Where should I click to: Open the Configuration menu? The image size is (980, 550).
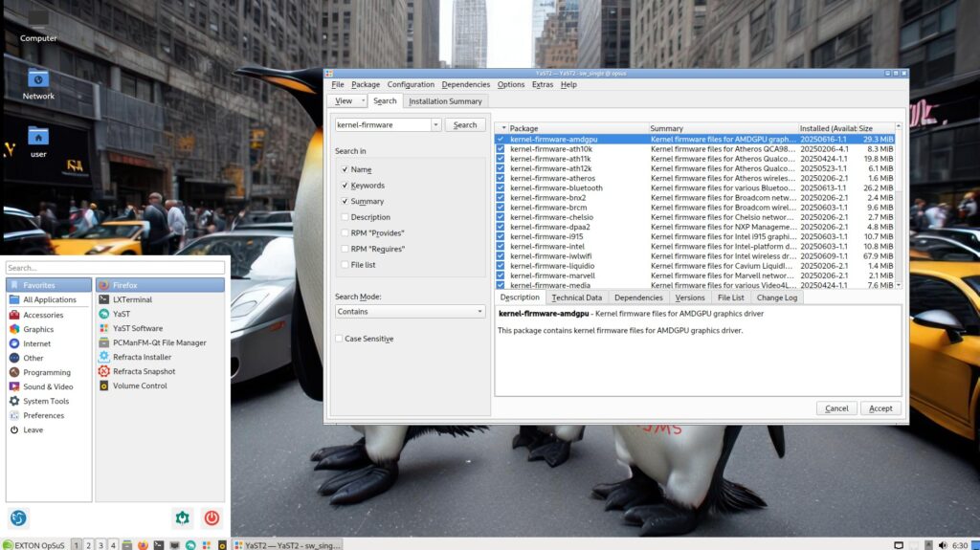[411, 84]
